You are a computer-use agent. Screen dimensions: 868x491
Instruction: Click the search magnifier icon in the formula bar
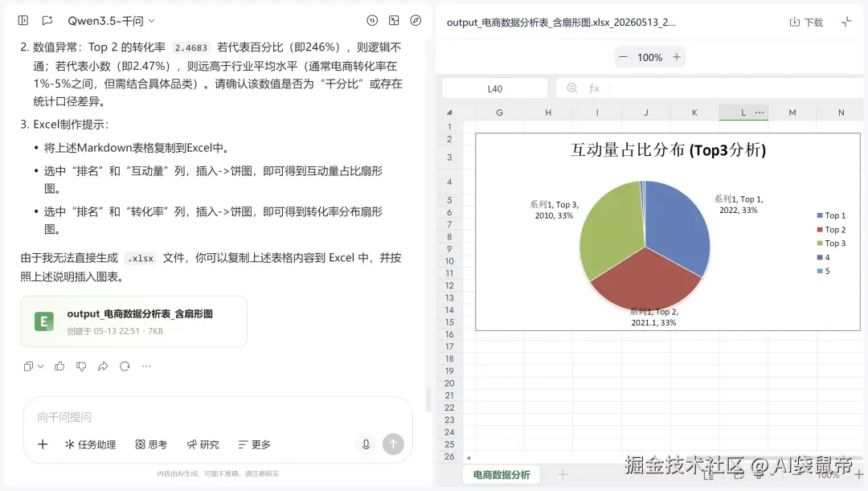pos(572,88)
